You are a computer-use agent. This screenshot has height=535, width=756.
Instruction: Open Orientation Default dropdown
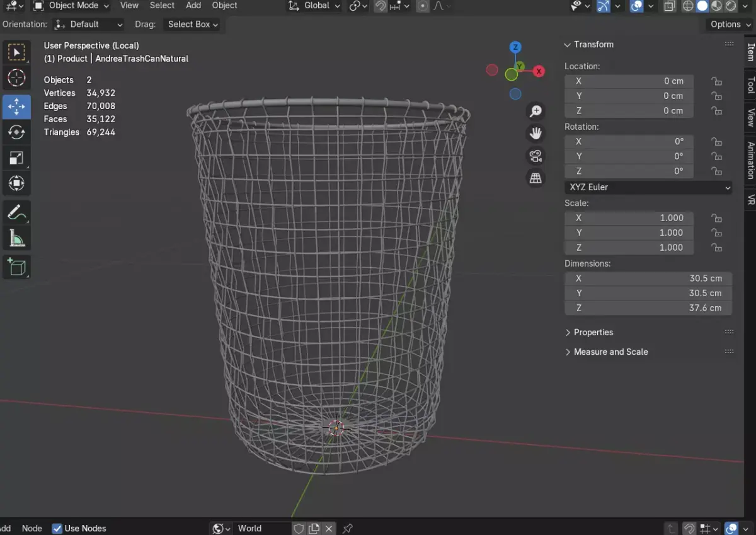click(88, 24)
